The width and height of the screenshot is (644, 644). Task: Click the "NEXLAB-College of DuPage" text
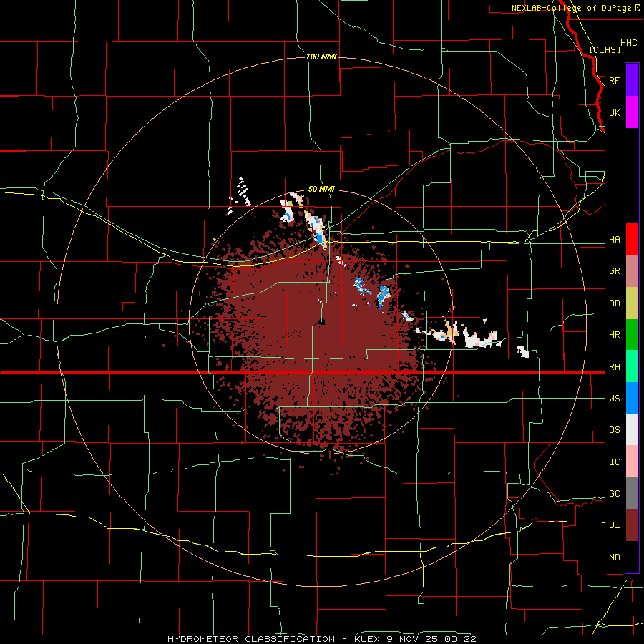[572, 8]
